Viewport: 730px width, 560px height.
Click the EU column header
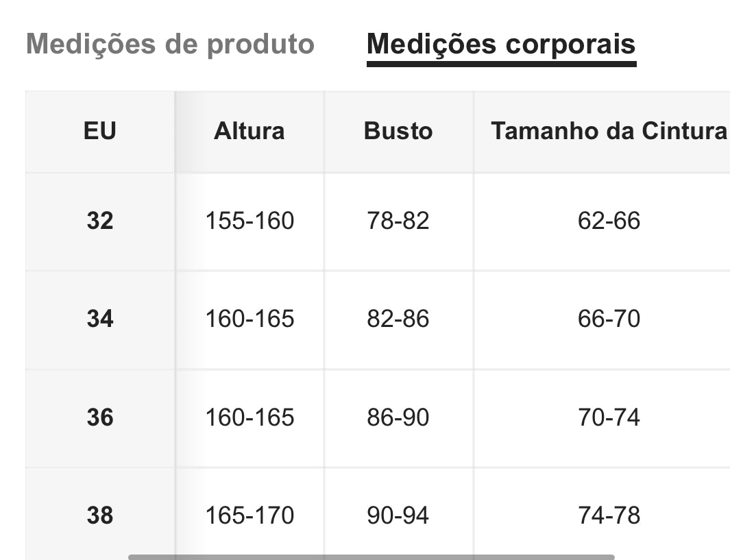coord(100,131)
